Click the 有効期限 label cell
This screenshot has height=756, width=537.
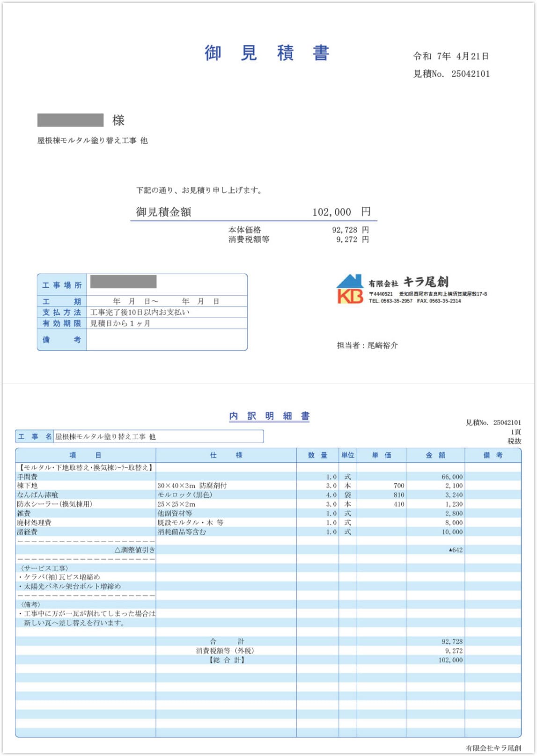point(62,324)
